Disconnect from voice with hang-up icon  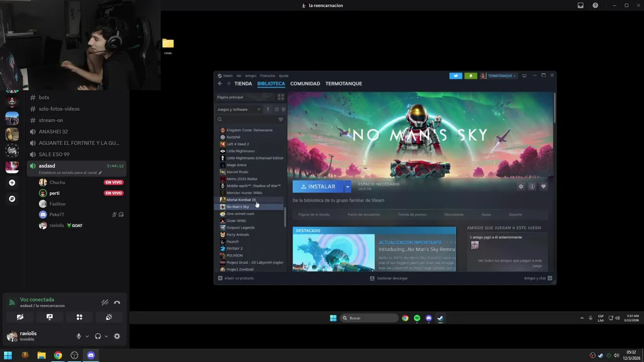[x=117, y=303]
